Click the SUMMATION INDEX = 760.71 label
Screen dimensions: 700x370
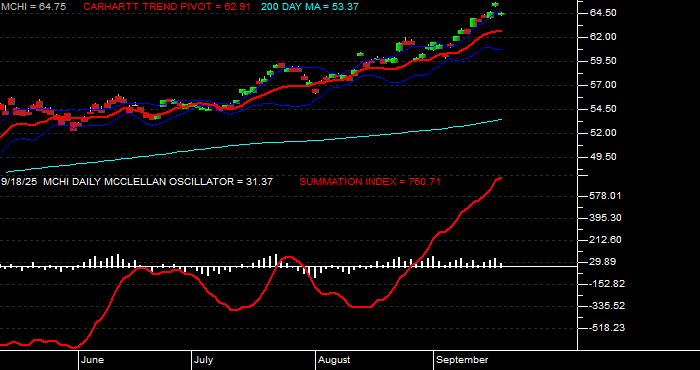(x=370, y=182)
